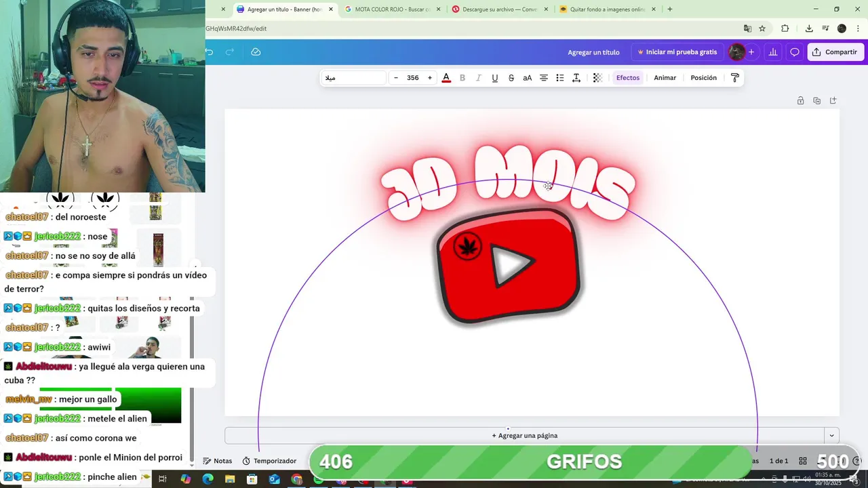The height and width of the screenshot is (488, 868).
Task: Open the font family selector box
Action: click(354, 78)
